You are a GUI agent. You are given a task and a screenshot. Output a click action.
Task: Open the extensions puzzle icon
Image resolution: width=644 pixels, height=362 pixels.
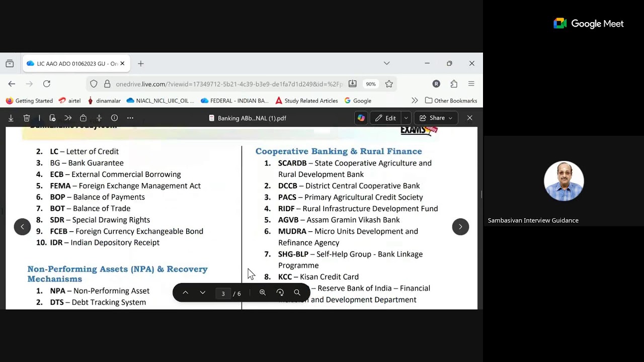(x=454, y=84)
